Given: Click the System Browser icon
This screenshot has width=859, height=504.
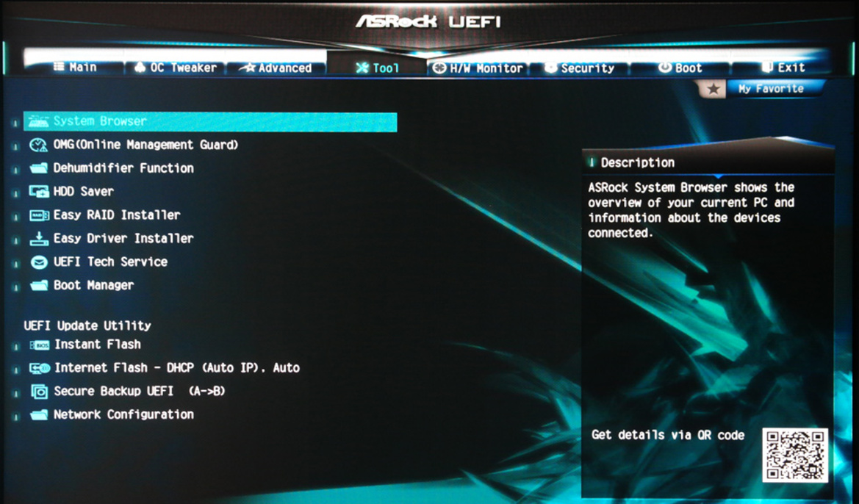Looking at the screenshot, I should pos(38,121).
